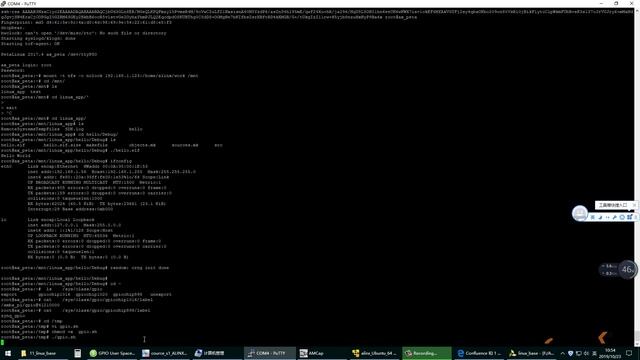The height and width of the screenshot is (360, 640).
Task: Open the network tray icon
Action: tap(578, 353)
